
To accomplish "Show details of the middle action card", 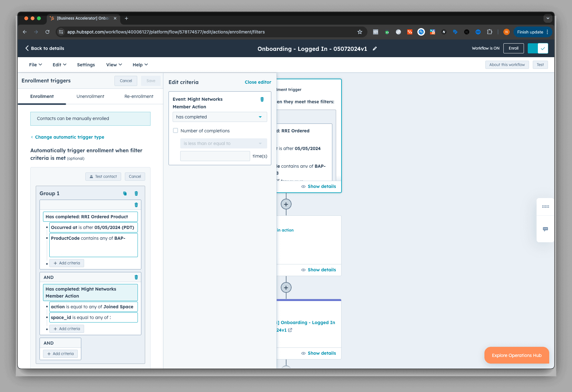I will click(319, 270).
